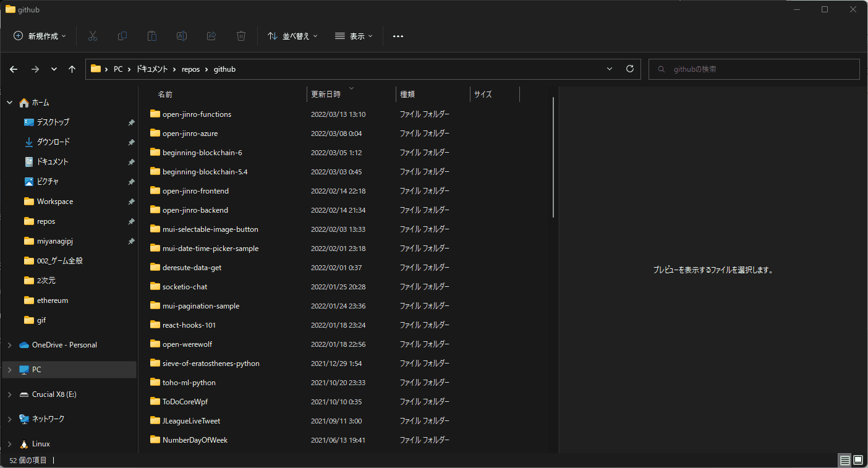Go forward with the right arrow

(x=35, y=69)
